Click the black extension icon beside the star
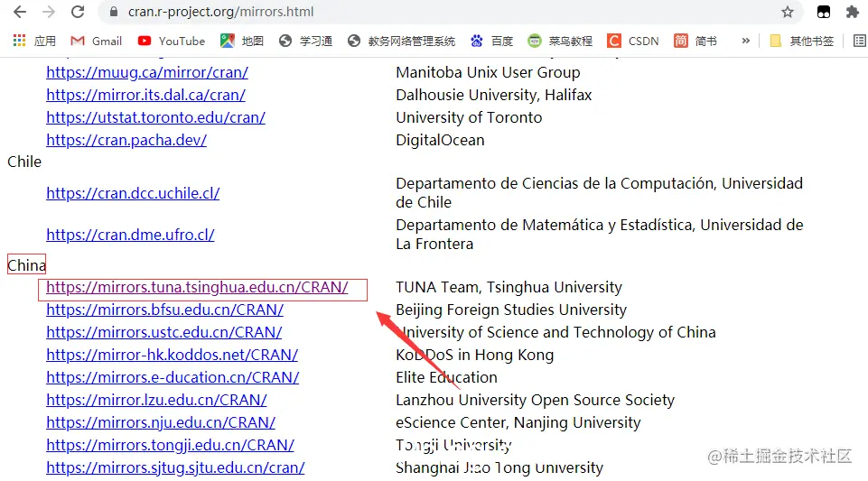 click(x=824, y=12)
